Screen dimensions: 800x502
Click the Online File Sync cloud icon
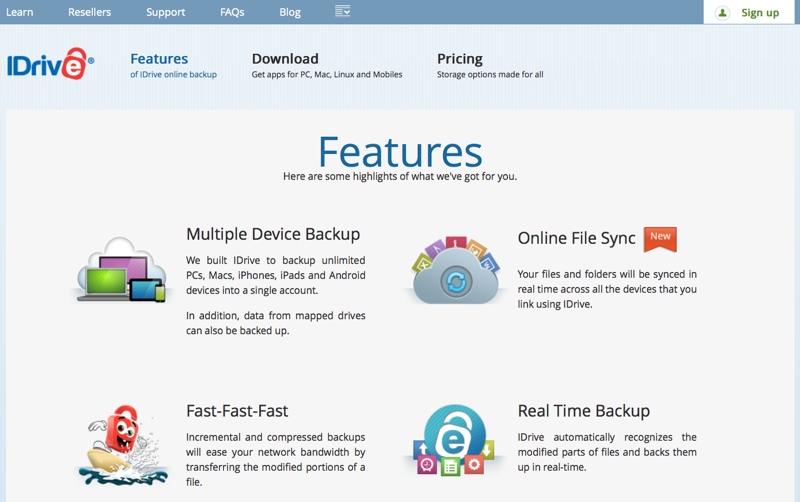point(455,270)
